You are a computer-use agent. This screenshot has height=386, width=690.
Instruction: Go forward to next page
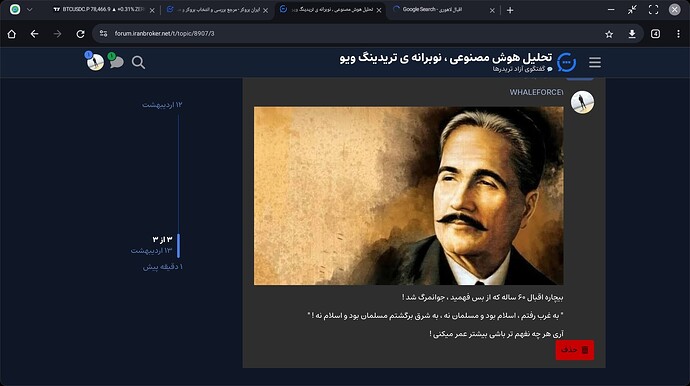(x=57, y=34)
